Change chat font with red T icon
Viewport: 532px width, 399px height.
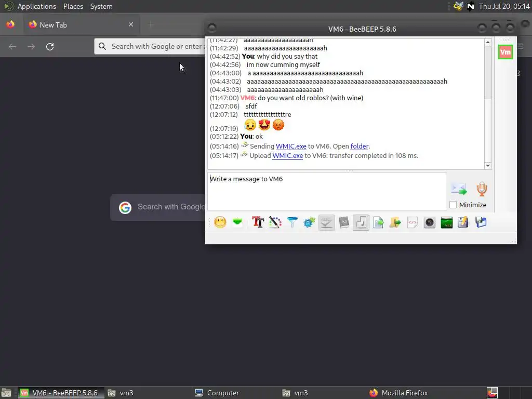point(258,222)
